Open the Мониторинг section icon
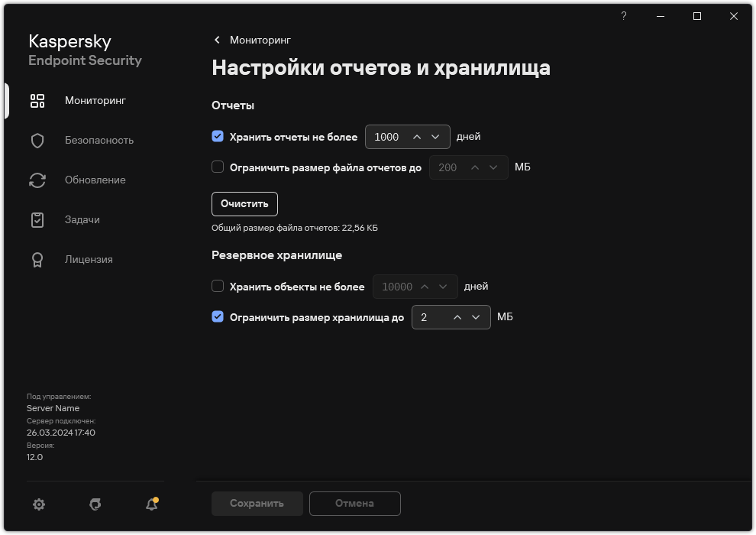The height and width of the screenshot is (535, 756). 37,100
